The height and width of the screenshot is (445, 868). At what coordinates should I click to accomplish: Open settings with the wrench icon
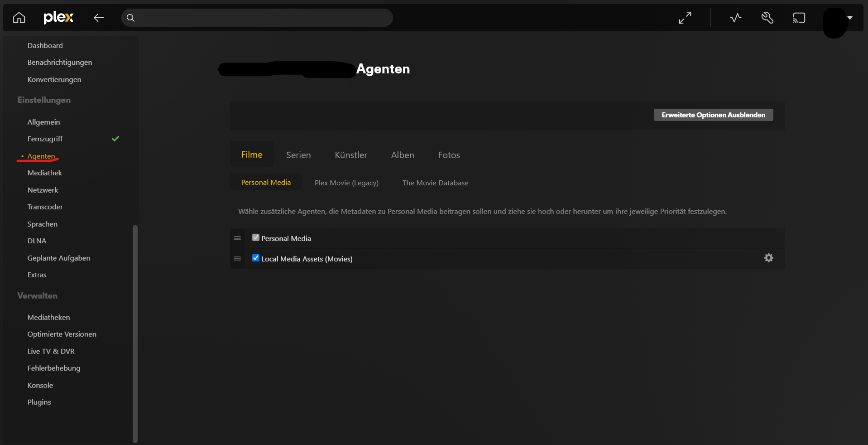point(767,18)
